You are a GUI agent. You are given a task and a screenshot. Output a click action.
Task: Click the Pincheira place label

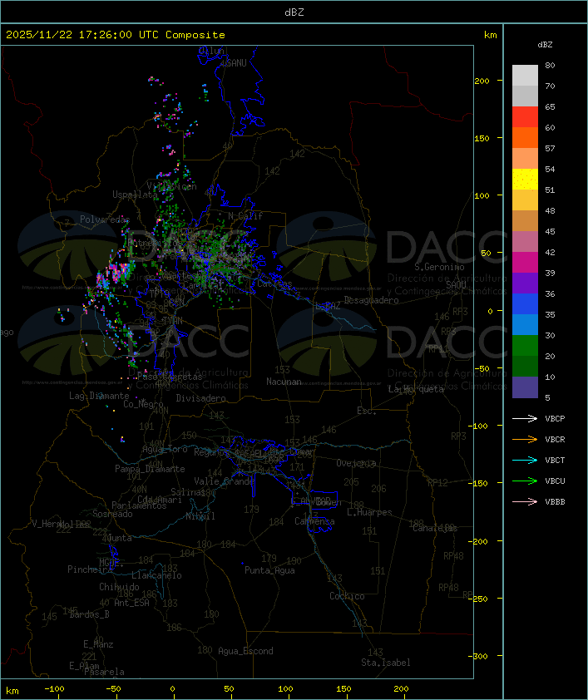(90, 569)
